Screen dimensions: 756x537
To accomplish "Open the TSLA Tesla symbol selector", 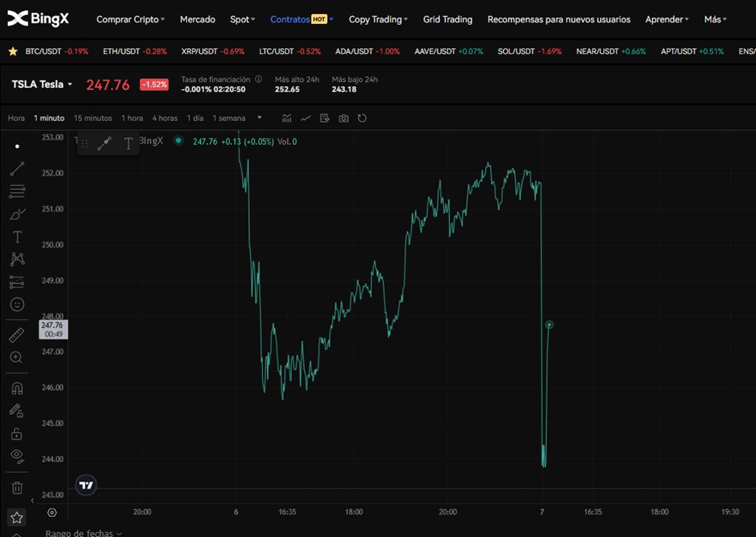I will click(42, 84).
